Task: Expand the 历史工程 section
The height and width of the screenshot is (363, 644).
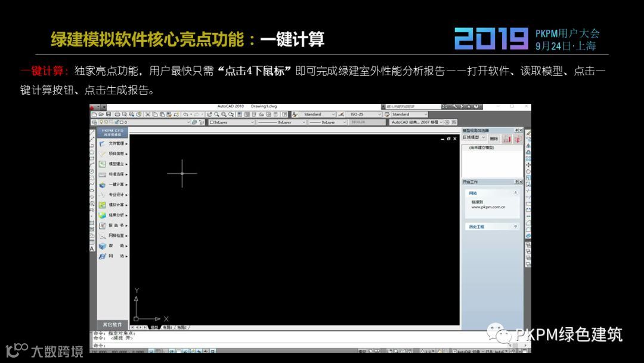Action: tap(515, 226)
